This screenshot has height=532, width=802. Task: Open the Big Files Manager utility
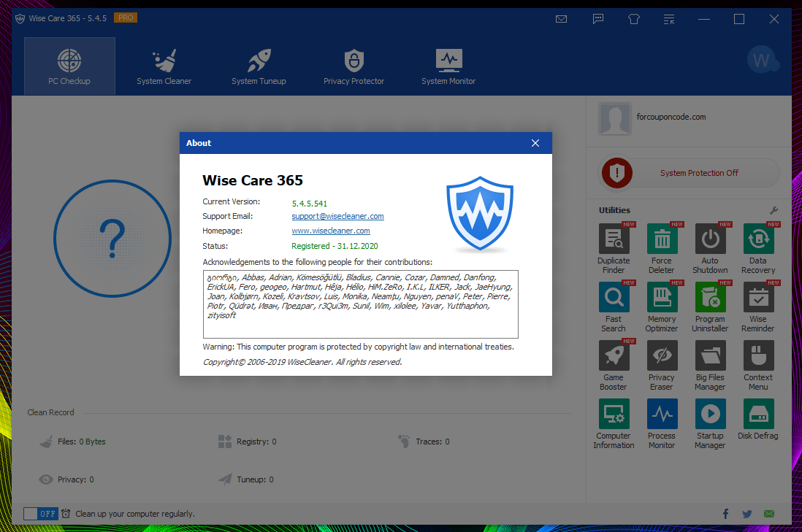710,366
